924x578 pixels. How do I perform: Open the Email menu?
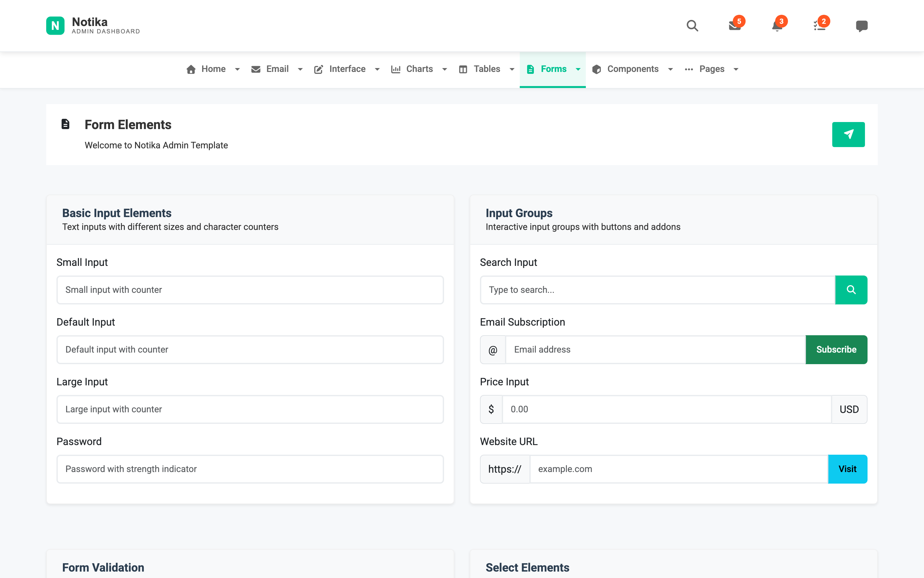point(277,69)
